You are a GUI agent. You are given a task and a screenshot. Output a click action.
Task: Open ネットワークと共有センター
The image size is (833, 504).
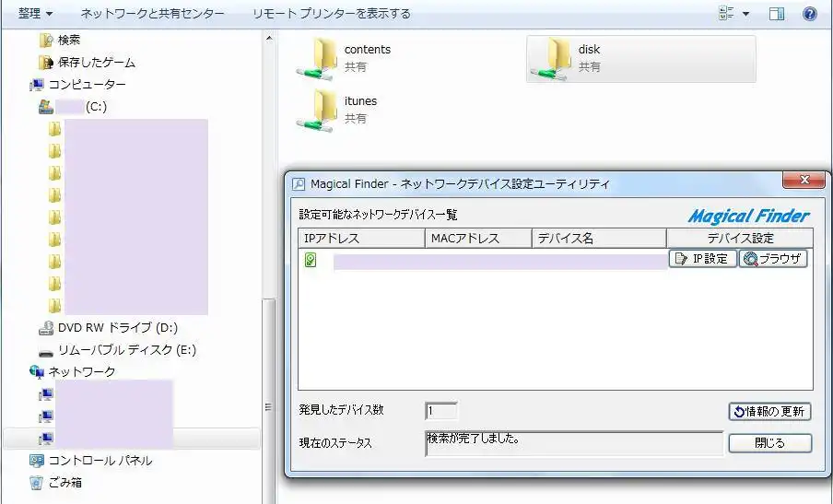(152, 14)
